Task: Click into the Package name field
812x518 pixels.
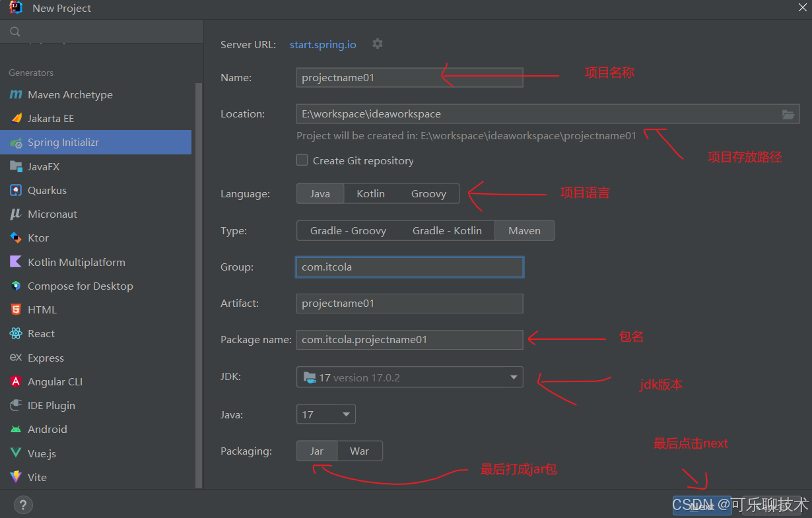Action: (409, 340)
